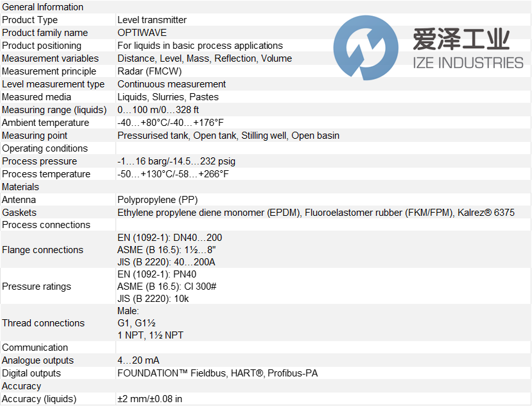Screen dimensions: 532x406
Task: Select the 'Accuracy (liquids)' label
Action: point(39,399)
